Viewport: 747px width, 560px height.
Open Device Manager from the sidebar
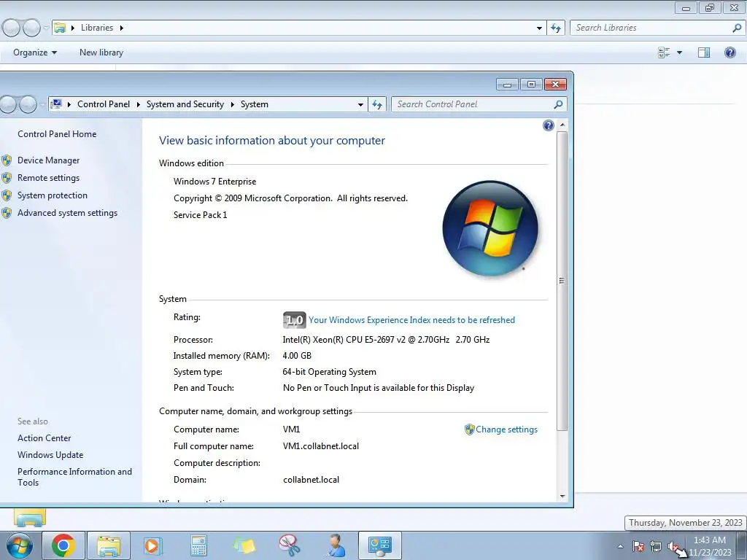49,160
